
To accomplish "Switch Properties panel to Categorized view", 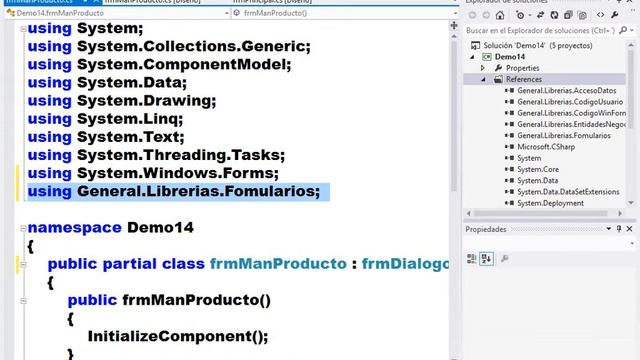I will 471,258.
